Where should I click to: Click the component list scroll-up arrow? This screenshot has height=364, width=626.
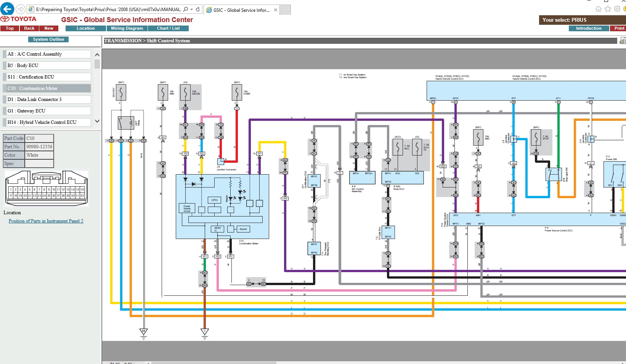[x=97, y=55]
